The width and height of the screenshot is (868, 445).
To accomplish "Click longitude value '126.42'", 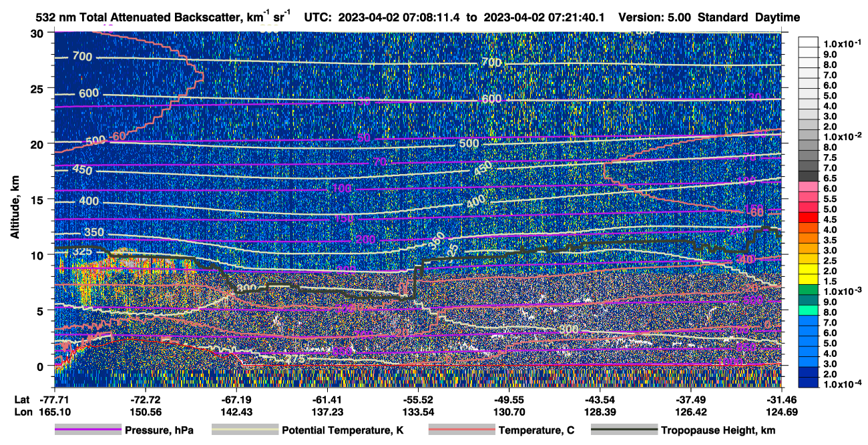I will [x=690, y=412].
